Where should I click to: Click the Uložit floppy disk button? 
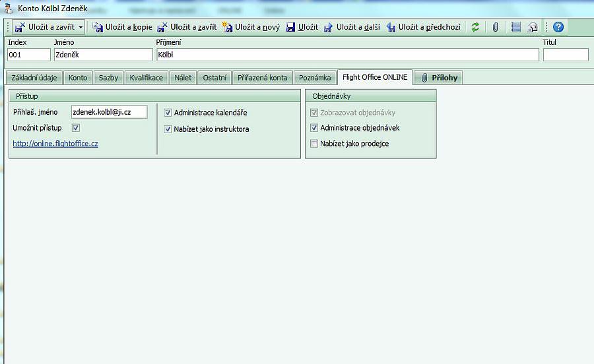click(302, 27)
